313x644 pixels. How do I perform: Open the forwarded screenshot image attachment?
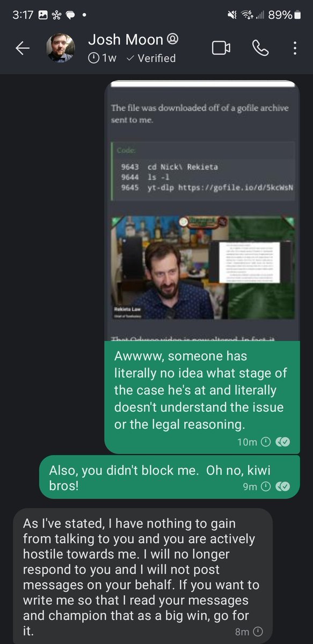click(x=202, y=210)
